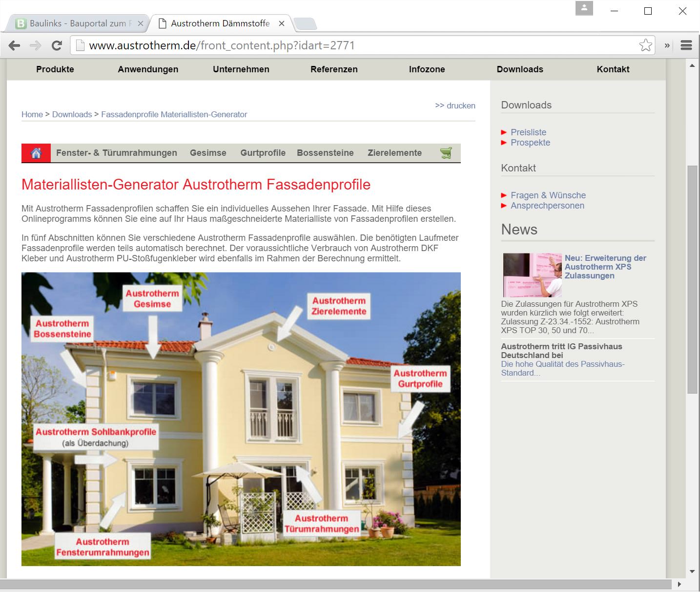Screen dimensions: 700x592
Task: Click Austrotherm tritt IG Passivhaus headline
Action: [561, 351]
